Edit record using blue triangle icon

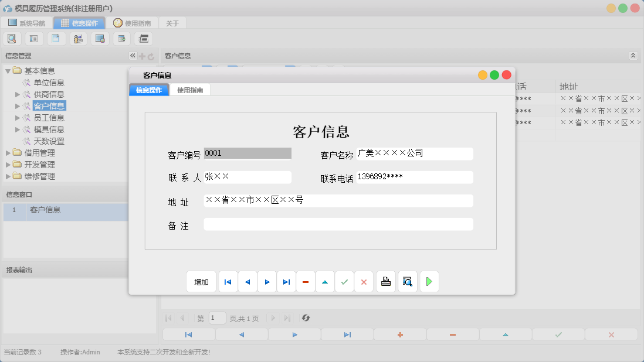325,282
